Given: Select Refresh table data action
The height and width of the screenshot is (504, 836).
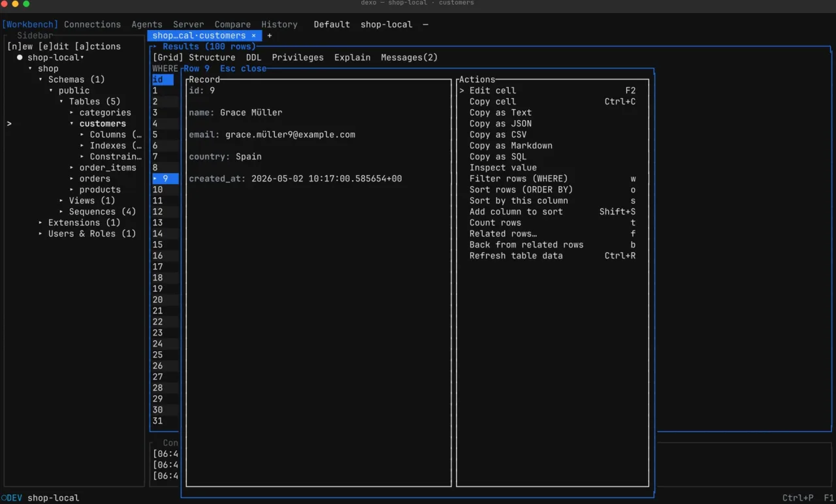Looking at the screenshot, I should coord(516,255).
